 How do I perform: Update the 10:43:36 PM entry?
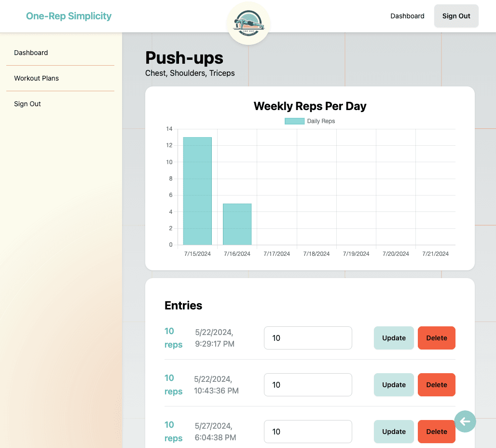click(x=394, y=385)
